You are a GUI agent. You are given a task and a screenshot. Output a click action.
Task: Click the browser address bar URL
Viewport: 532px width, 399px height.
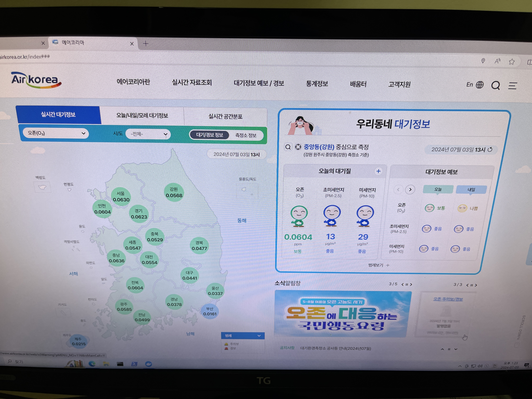click(x=25, y=57)
